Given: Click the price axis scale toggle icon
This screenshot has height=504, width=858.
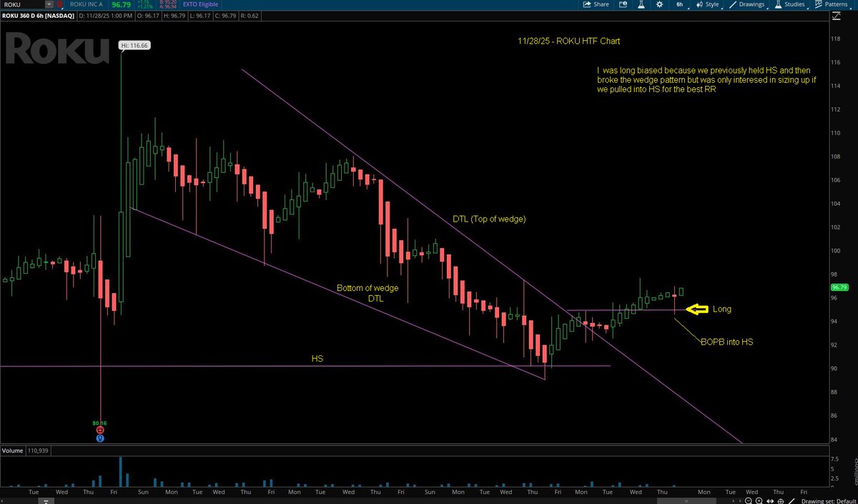Looking at the screenshot, I should tap(836, 16).
